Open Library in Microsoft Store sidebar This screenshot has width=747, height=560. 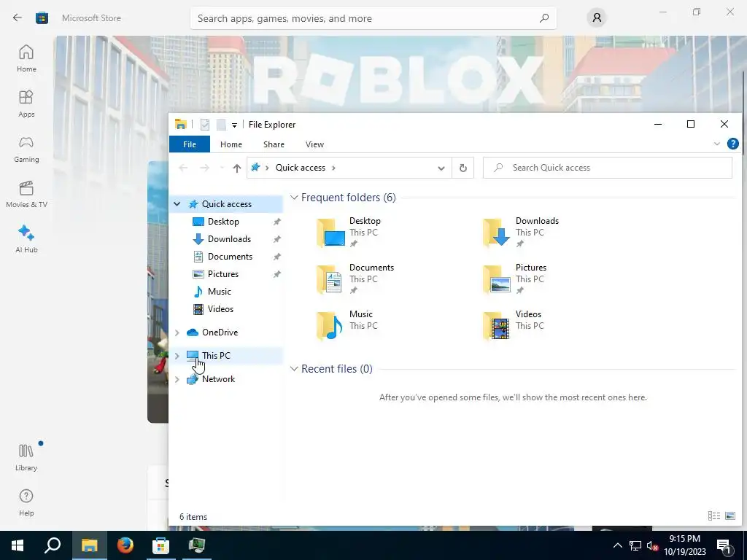(x=26, y=457)
